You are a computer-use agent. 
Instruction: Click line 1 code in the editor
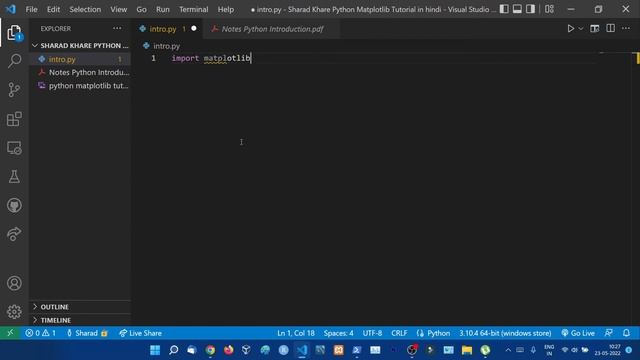211,58
